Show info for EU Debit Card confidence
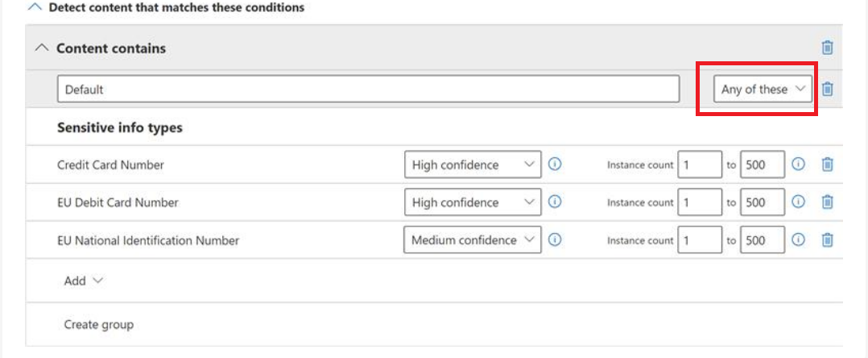Image resolution: width=868 pixels, height=358 pixels. coord(555,202)
